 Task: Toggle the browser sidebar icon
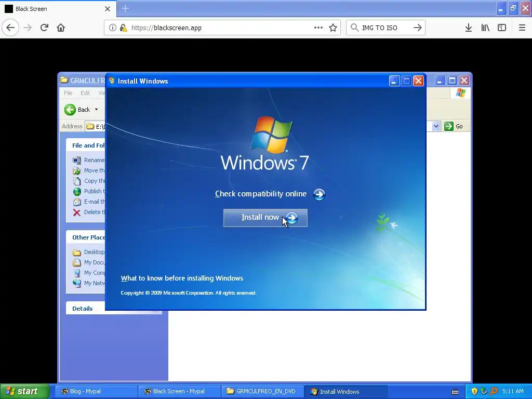[502, 28]
